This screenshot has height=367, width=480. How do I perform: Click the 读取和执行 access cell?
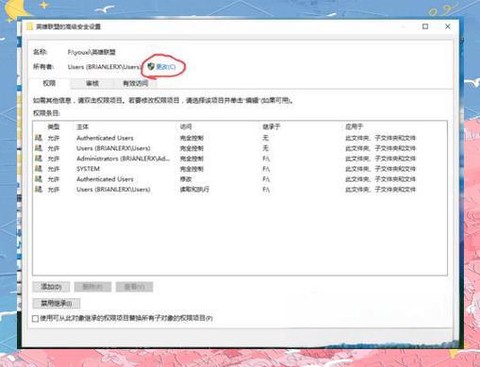(x=194, y=189)
